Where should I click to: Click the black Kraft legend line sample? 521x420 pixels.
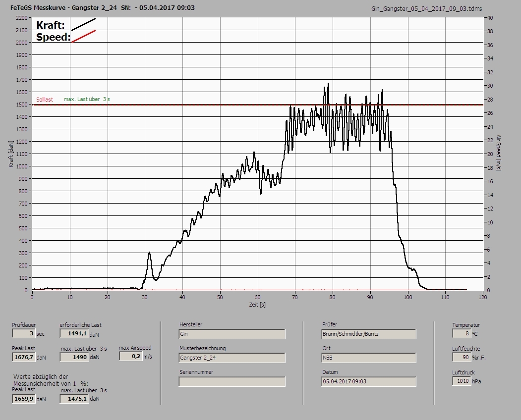point(83,24)
